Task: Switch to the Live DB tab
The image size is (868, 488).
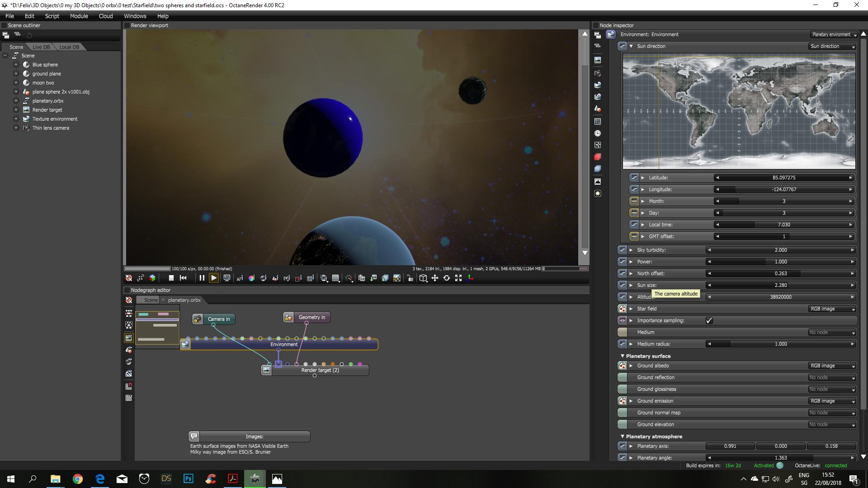Action: pos(41,47)
